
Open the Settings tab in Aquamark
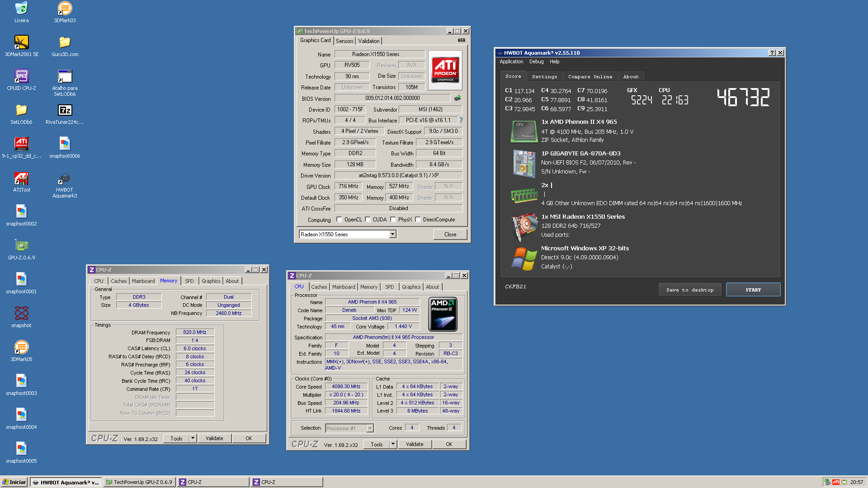point(544,77)
